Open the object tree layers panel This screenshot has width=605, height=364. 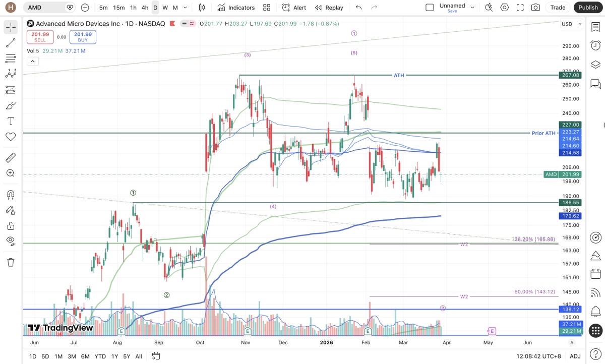(x=595, y=65)
